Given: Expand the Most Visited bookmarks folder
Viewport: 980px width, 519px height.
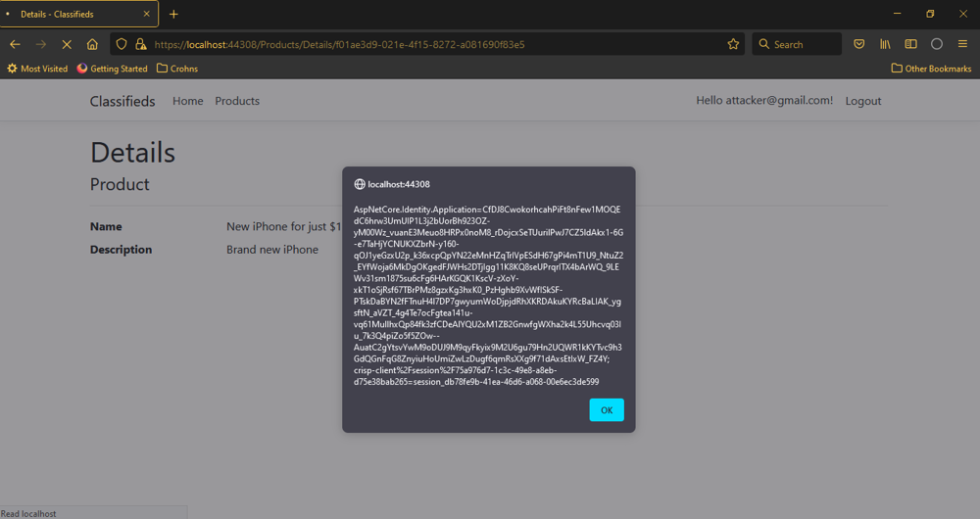Looking at the screenshot, I should click(37, 69).
